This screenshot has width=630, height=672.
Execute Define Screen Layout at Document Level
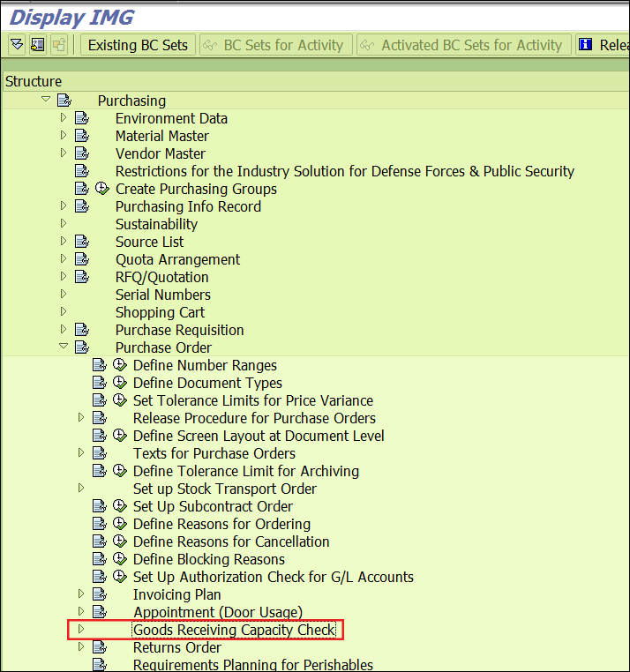coord(120,436)
